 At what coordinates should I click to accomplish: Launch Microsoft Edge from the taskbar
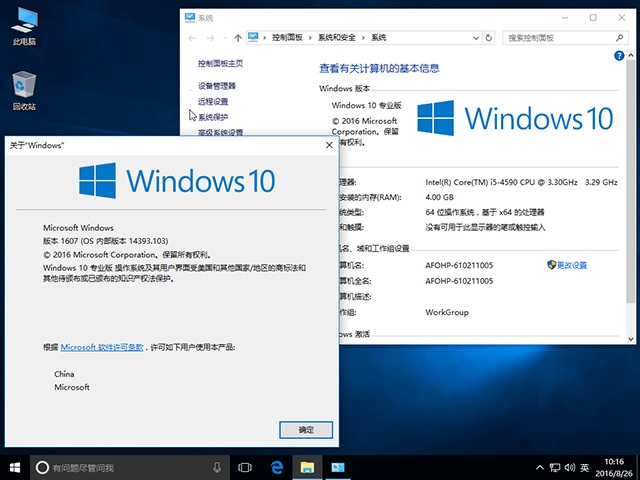277,467
